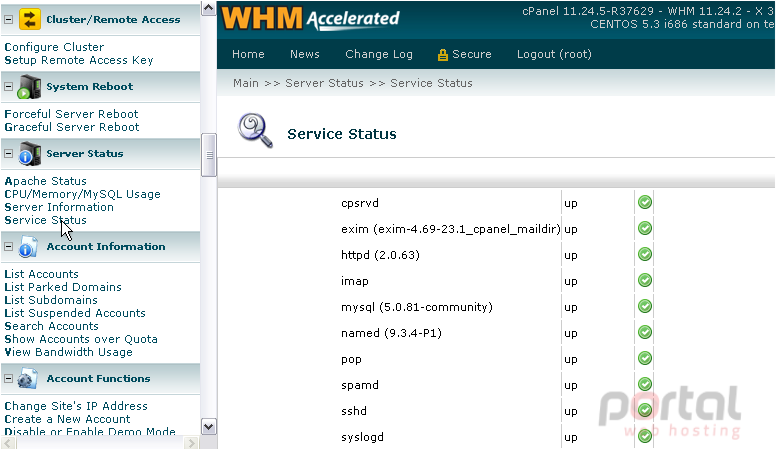Image resolution: width=776 pixels, height=450 pixels.
Task: Click the WHM Accelerated logo
Action: coord(310,18)
